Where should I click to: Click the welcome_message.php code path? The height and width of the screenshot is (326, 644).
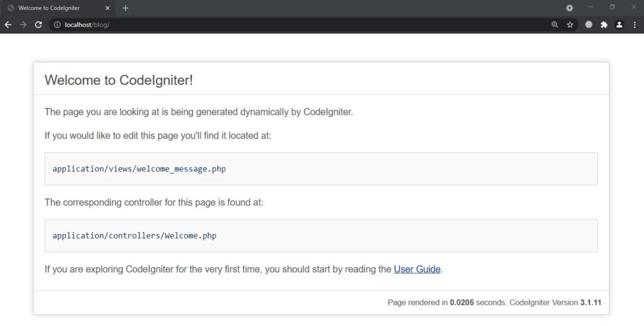139,169
